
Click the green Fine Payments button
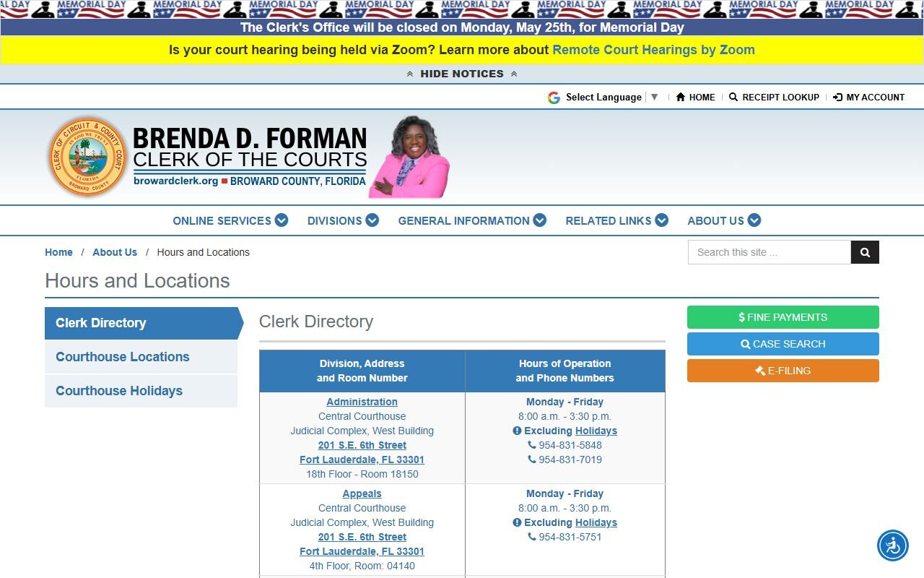(783, 317)
